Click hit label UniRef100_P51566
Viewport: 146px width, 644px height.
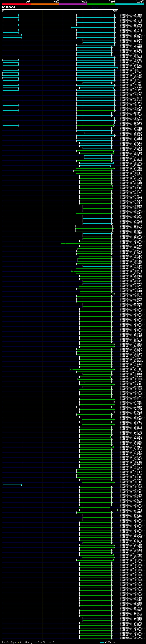pyautogui.click(x=131, y=93)
